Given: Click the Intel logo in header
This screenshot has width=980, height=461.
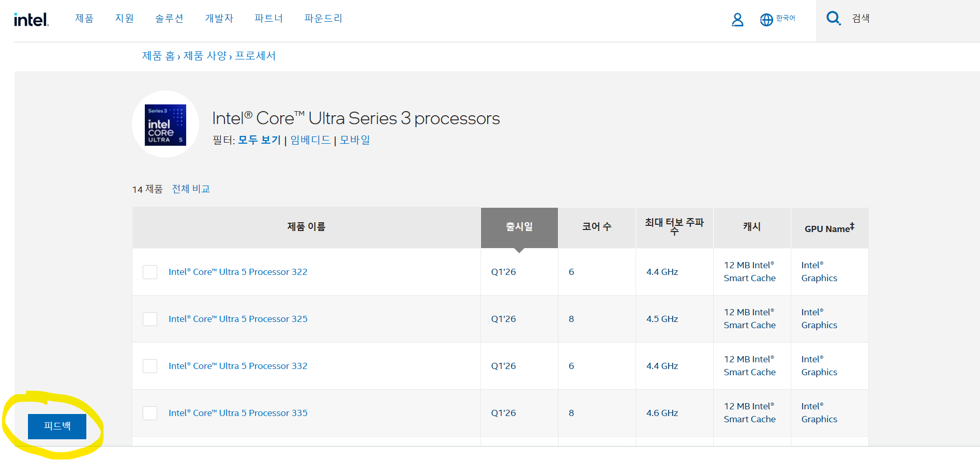Looking at the screenshot, I should 32,20.
